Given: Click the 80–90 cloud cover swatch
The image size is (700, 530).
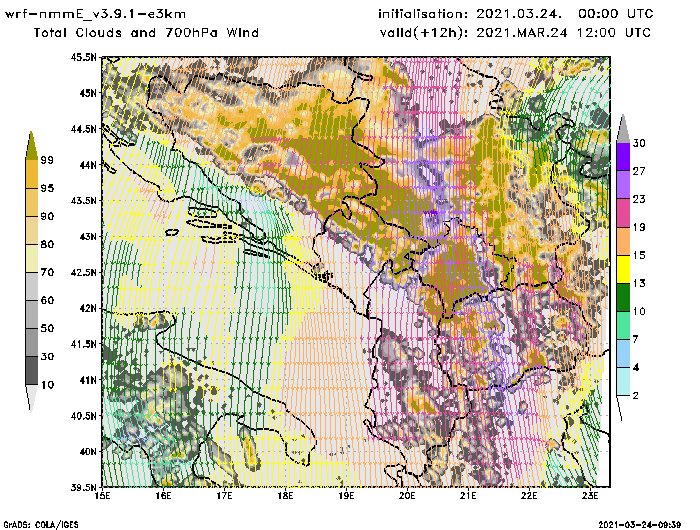Looking at the screenshot, I should [x=31, y=230].
